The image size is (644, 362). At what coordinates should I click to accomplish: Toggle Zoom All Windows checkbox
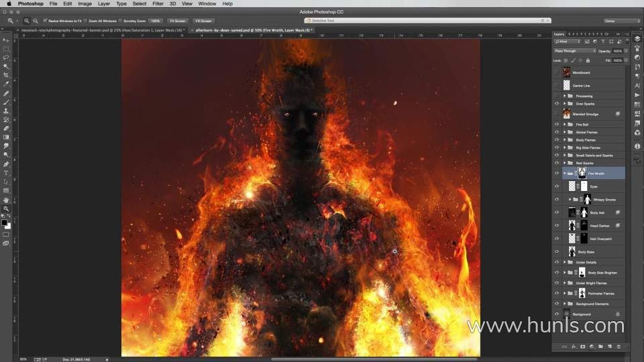point(85,21)
